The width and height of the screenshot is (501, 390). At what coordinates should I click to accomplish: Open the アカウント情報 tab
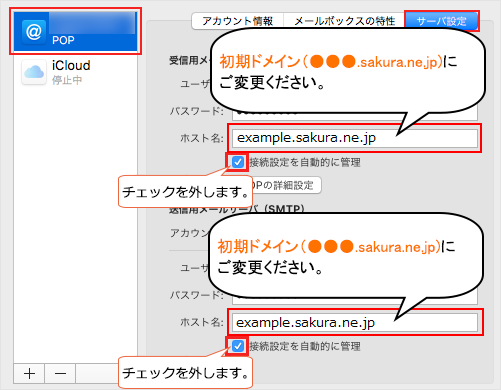point(238,21)
